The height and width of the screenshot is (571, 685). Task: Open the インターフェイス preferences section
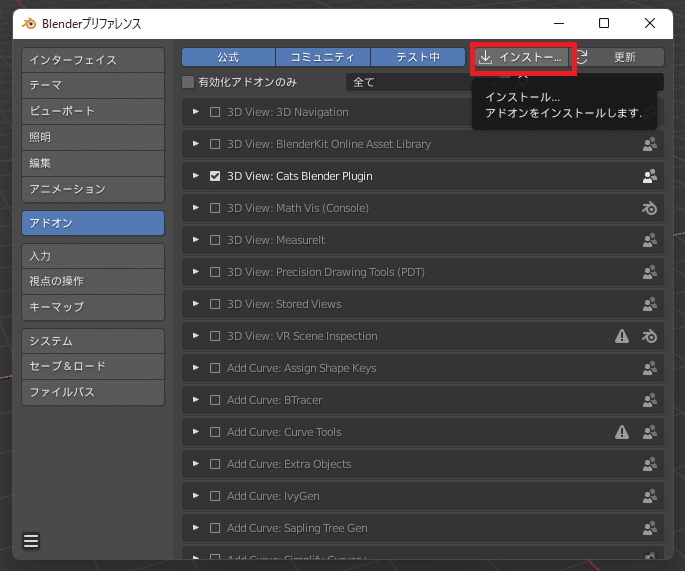(x=93, y=60)
